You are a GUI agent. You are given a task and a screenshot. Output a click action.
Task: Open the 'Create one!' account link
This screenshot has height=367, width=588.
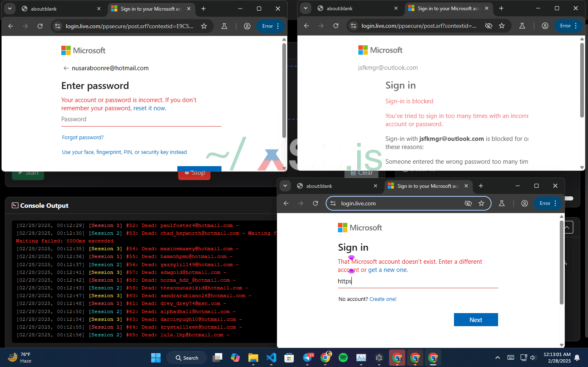click(x=383, y=299)
